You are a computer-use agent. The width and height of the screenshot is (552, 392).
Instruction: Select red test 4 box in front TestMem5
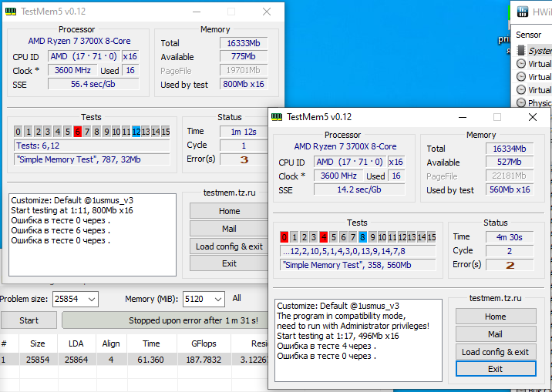pyautogui.click(x=324, y=237)
